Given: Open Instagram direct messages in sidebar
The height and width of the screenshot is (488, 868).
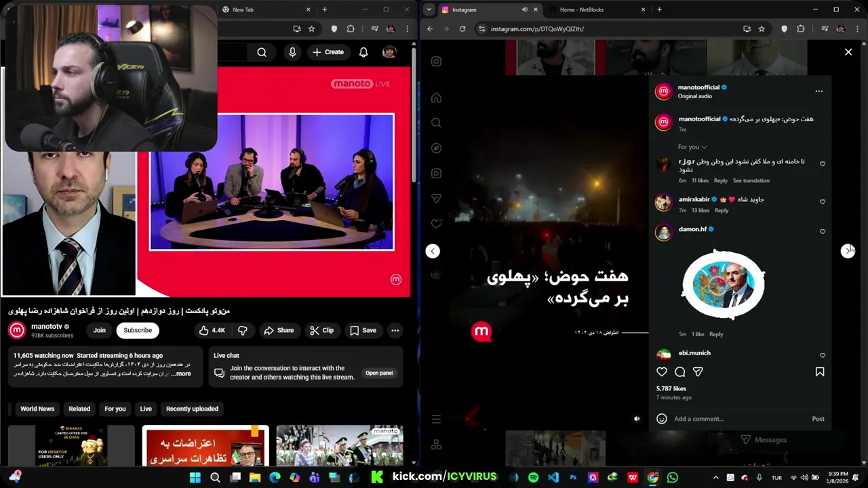Looking at the screenshot, I should [436, 199].
